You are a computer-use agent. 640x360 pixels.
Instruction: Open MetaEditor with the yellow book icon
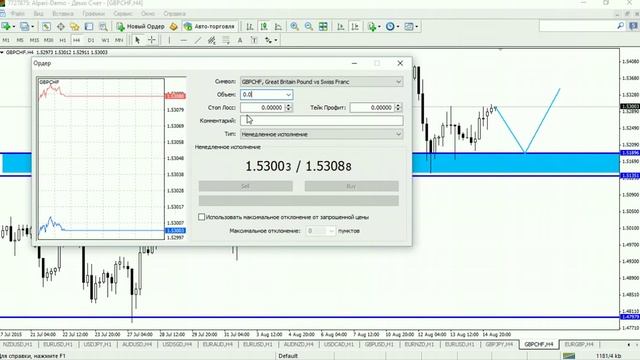pyautogui.click(x=173, y=27)
